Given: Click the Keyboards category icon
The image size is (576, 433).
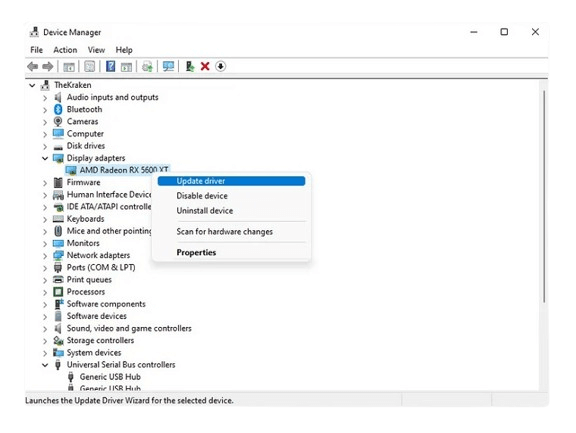Looking at the screenshot, I should [58, 219].
